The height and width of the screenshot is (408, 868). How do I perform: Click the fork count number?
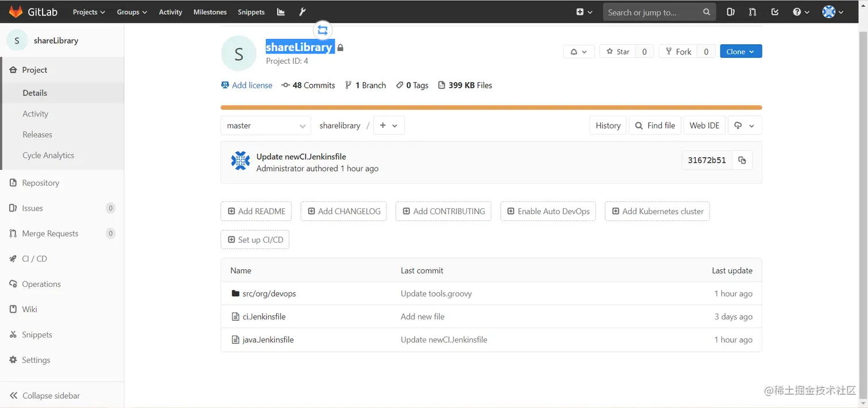[x=706, y=52]
